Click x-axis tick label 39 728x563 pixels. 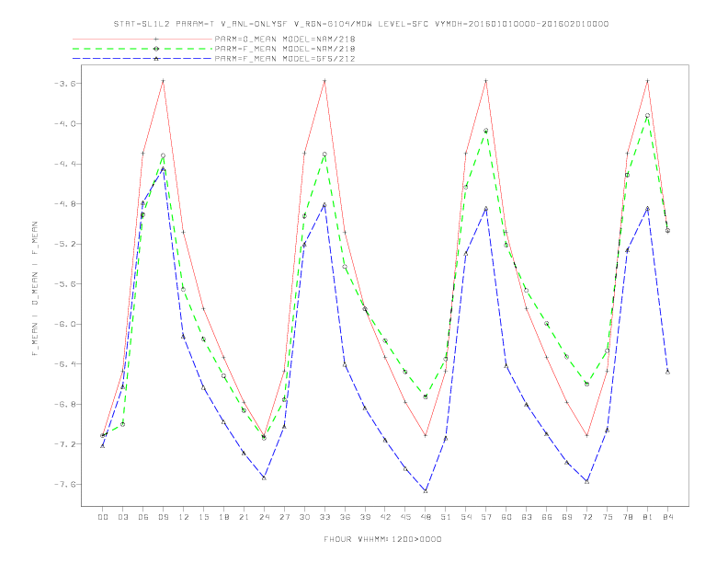pyautogui.click(x=365, y=517)
